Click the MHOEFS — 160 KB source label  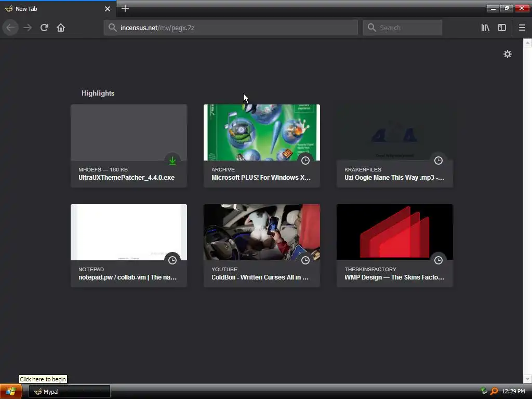(103, 170)
